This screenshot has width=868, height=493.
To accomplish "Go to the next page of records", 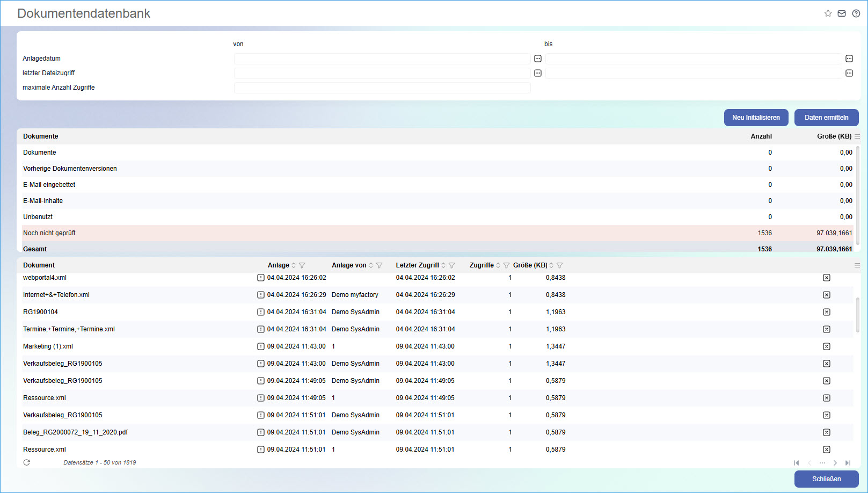I will (x=835, y=463).
